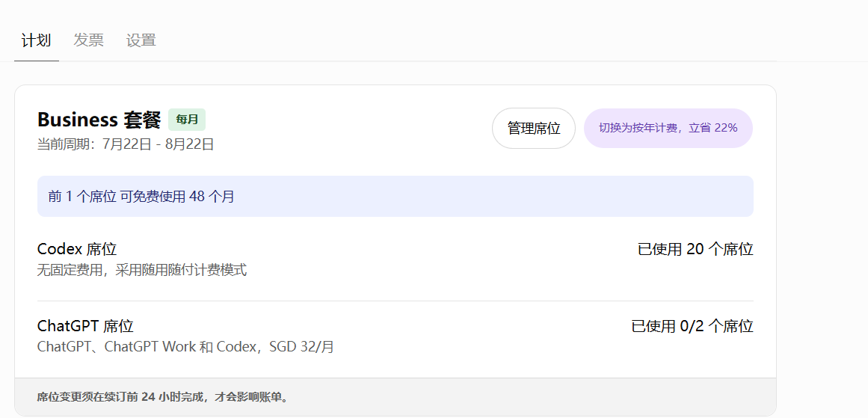Viewport: 868px width, 418px height.
Task: Click 无固定费用，采用随用随付计费模式 description
Action: (142, 270)
